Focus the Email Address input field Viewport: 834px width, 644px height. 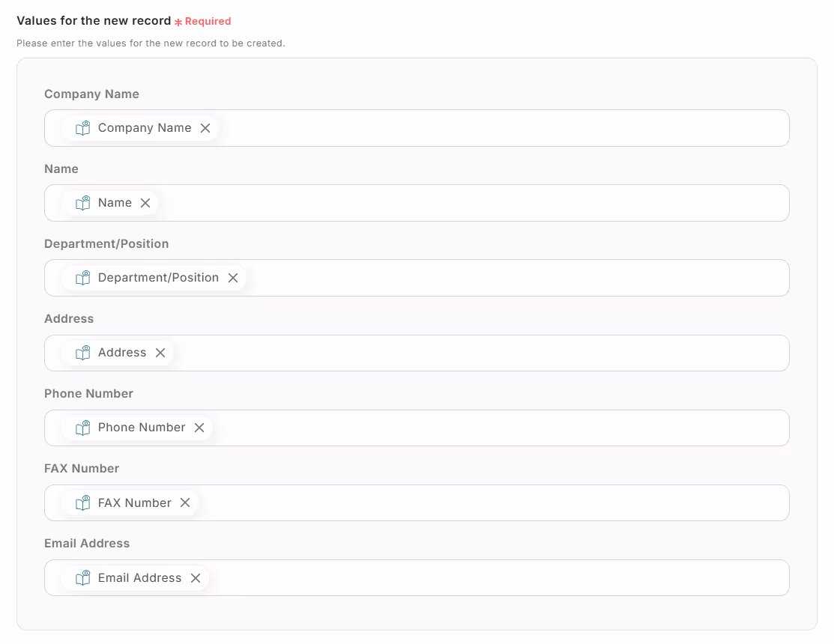(x=417, y=577)
